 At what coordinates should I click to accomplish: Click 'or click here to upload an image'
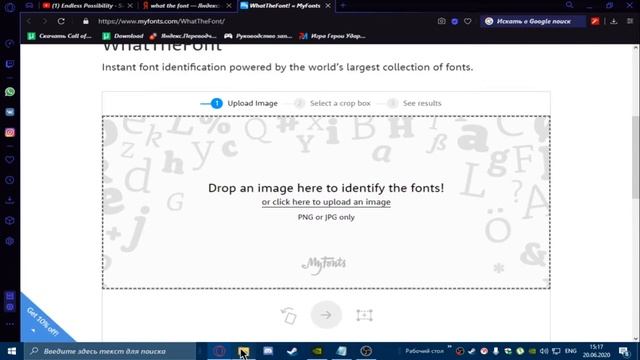click(x=326, y=202)
